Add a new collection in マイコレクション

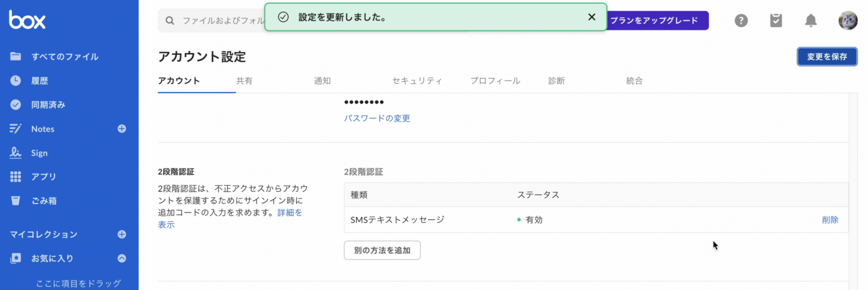(x=121, y=234)
